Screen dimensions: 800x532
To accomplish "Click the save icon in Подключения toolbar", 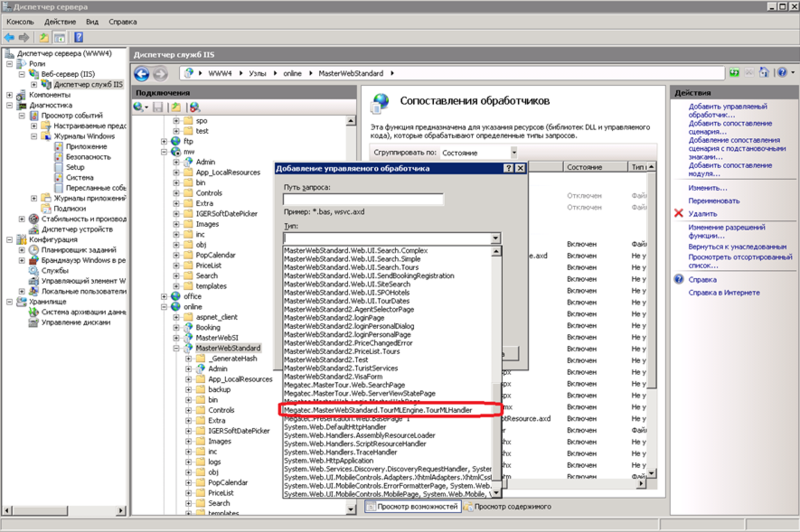I will [x=157, y=106].
